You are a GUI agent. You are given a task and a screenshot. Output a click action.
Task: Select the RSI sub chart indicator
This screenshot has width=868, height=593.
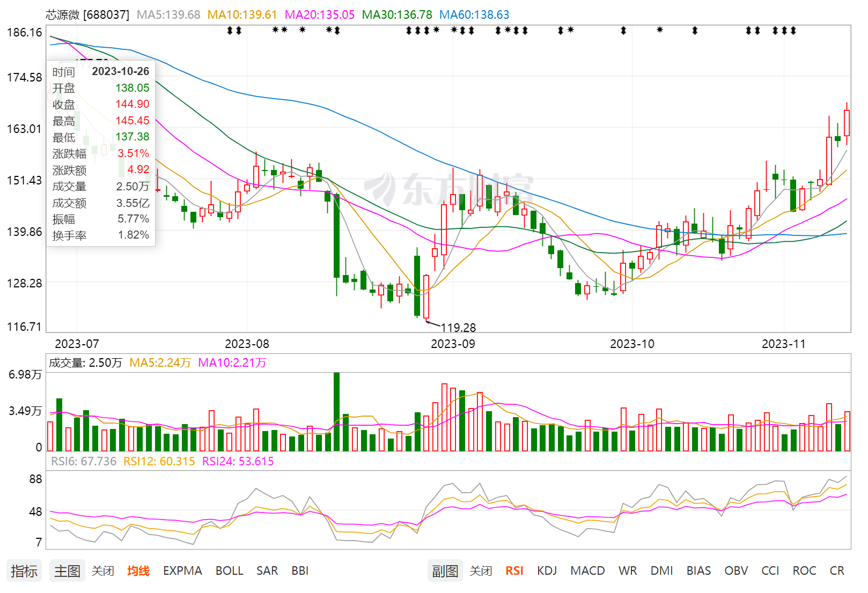click(514, 571)
